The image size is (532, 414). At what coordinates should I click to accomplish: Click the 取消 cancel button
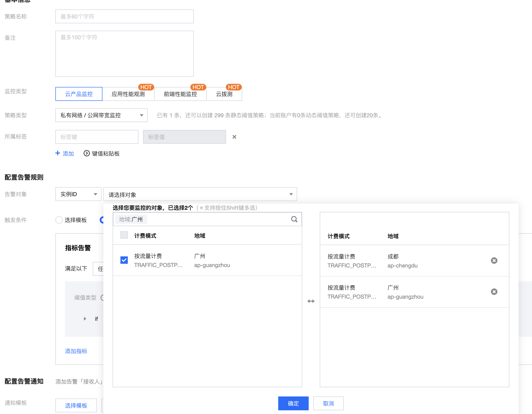[328, 403]
